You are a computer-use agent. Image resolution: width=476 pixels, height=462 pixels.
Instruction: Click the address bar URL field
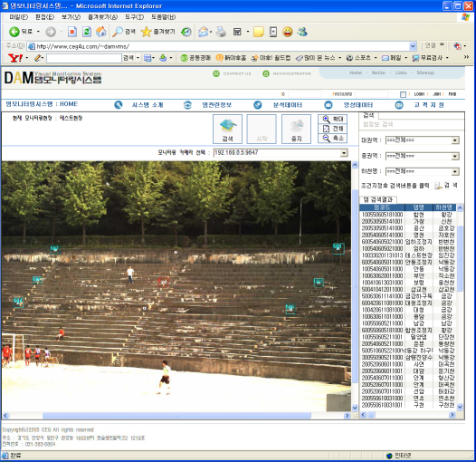pos(223,46)
